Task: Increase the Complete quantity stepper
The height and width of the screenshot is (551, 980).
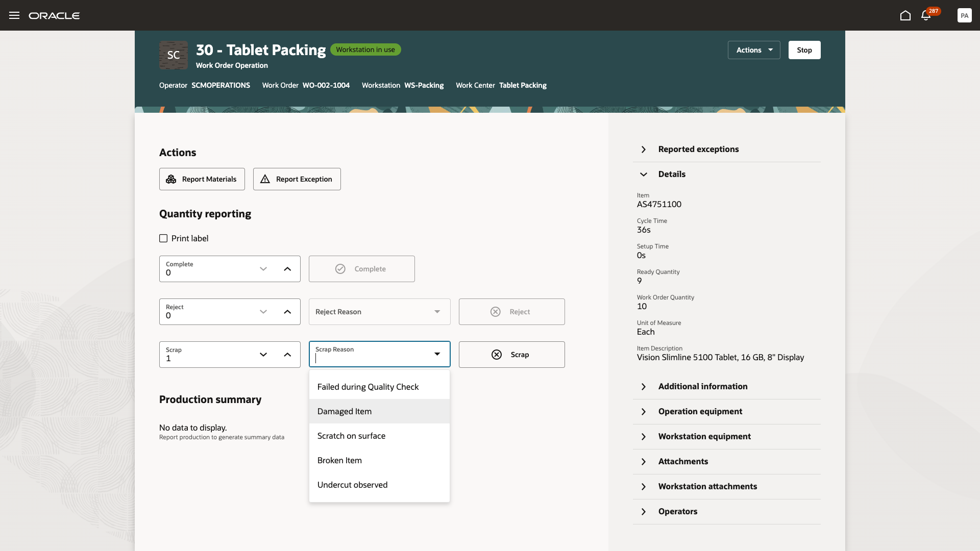Action: (287, 269)
